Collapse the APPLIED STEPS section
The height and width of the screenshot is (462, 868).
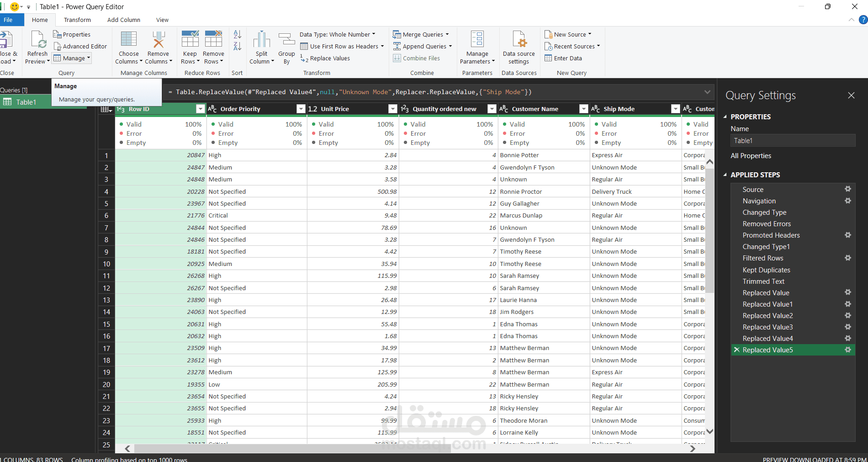(725, 175)
